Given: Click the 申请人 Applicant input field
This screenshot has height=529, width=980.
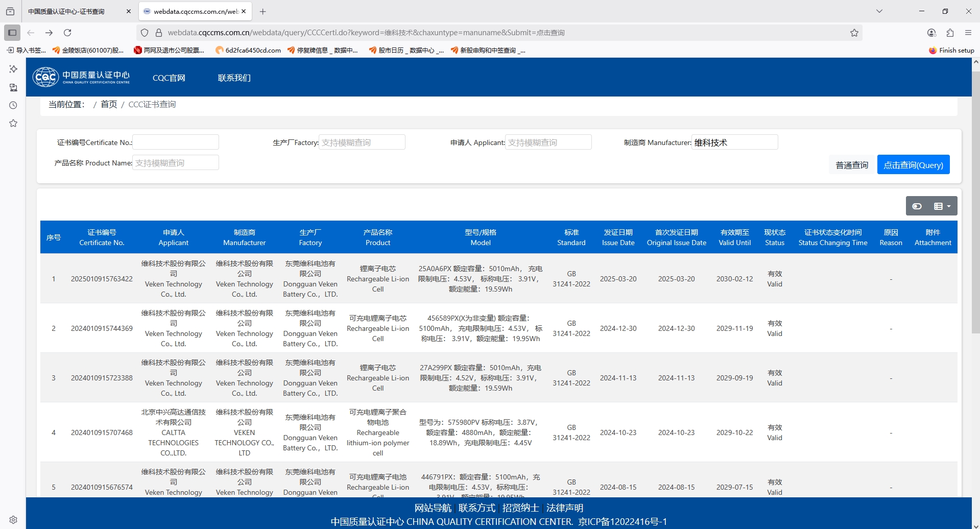Looking at the screenshot, I should click(548, 142).
